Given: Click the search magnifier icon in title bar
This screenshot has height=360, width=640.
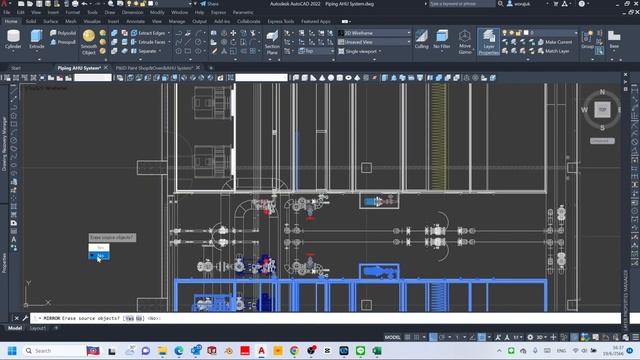Looking at the screenshot, I should point(500,4).
